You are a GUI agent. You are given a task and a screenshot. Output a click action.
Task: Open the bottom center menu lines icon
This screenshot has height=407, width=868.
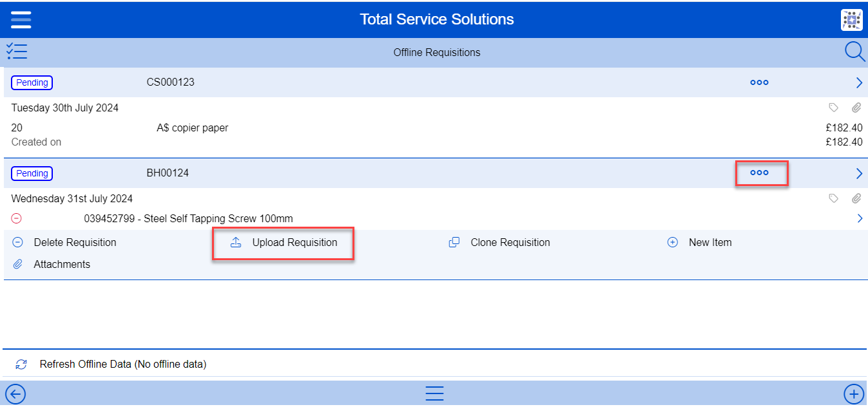pyautogui.click(x=434, y=393)
